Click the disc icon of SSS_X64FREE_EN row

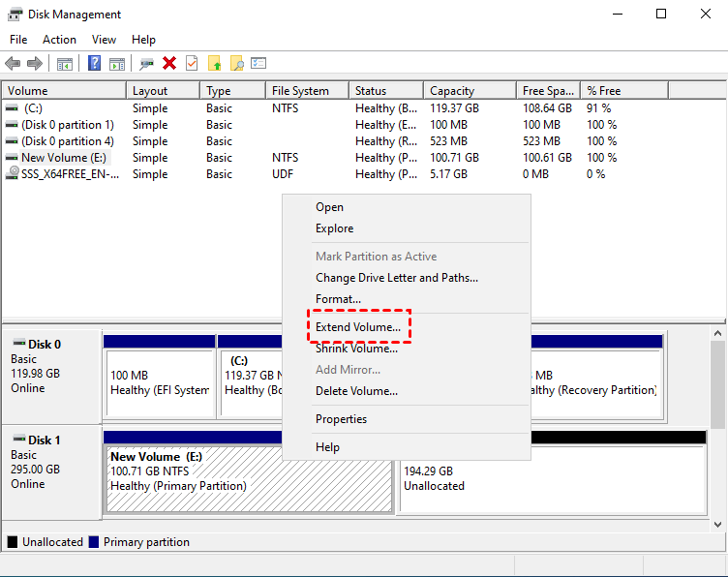[x=12, y=173]
